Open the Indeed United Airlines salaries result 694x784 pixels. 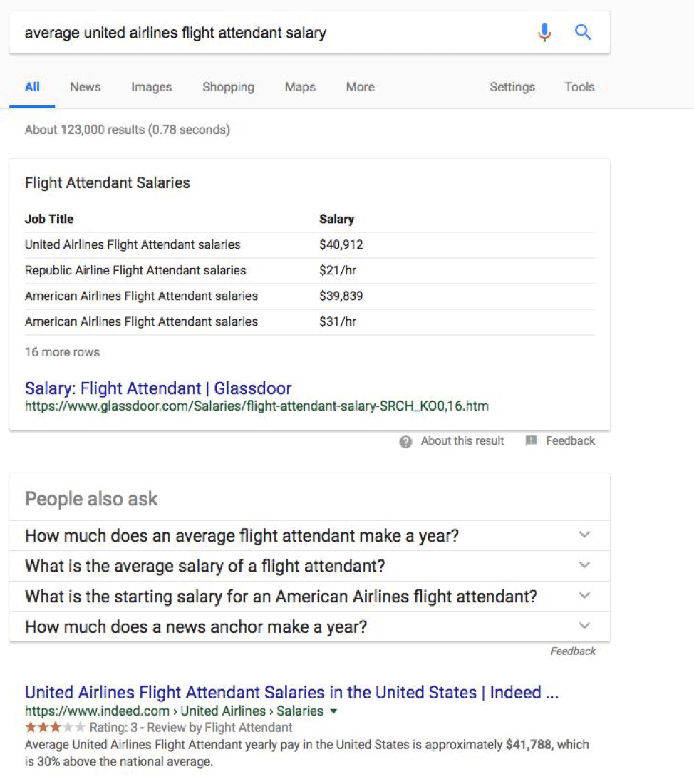point(291,692)
